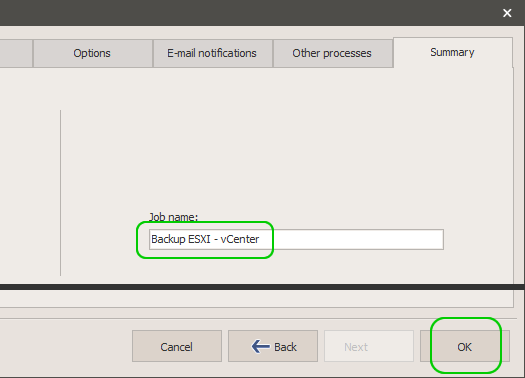Click the Job name input field
This screenshot has width=525, height=378.
(296, 239)
